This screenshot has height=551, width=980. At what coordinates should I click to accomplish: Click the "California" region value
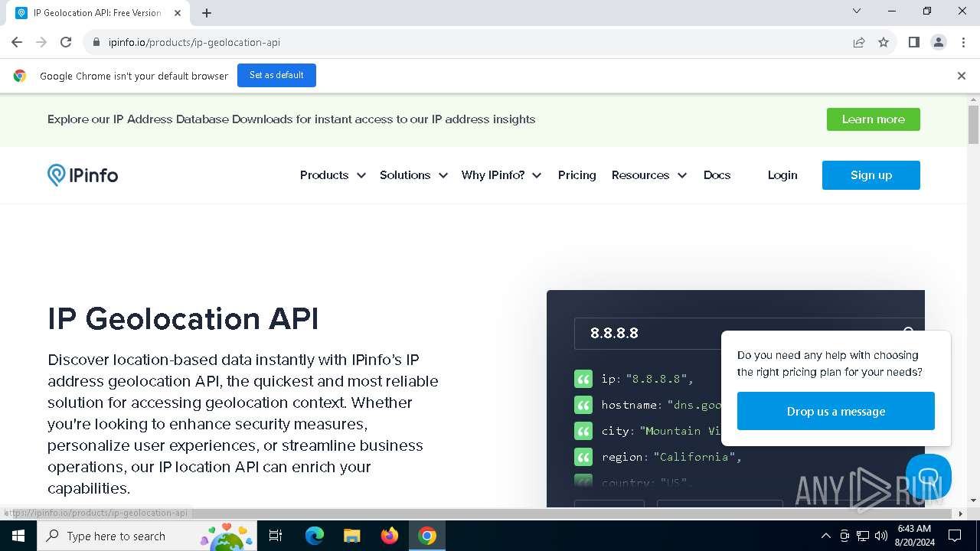point(694,457)
